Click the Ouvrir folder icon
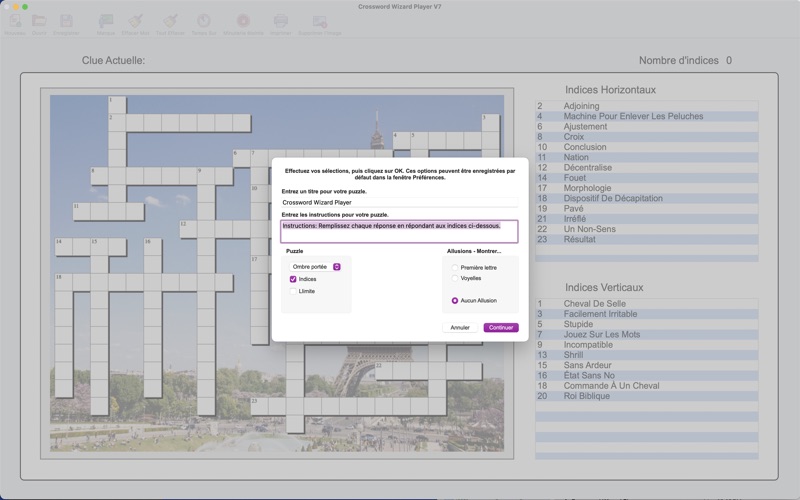 coord(39,21)
